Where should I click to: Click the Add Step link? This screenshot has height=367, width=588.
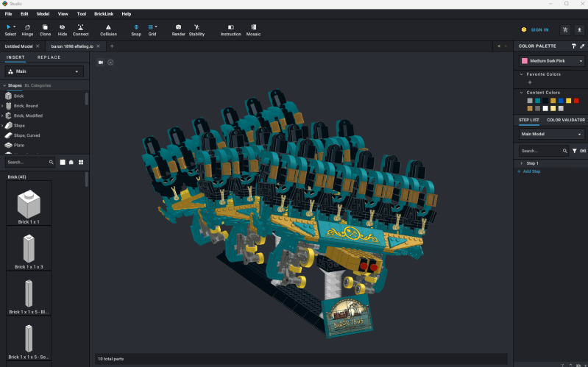tap(531, 171)
